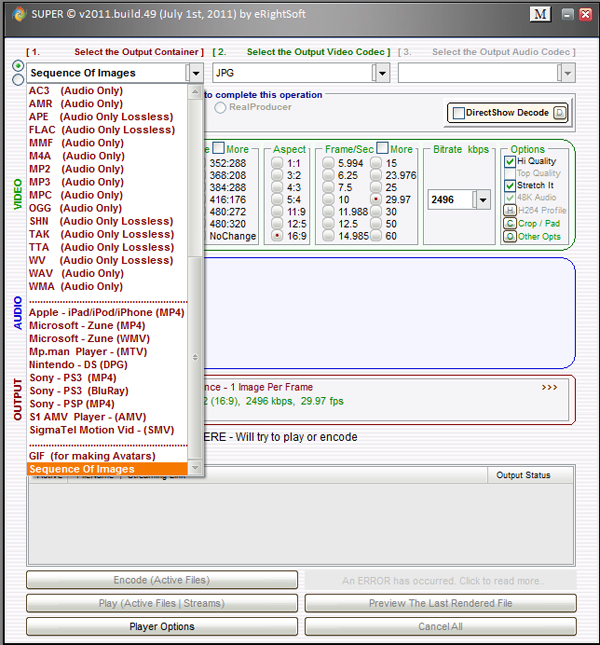Click the >>> arrows in output panel
The width and height of the screenshot is (600, 645).
549,387
